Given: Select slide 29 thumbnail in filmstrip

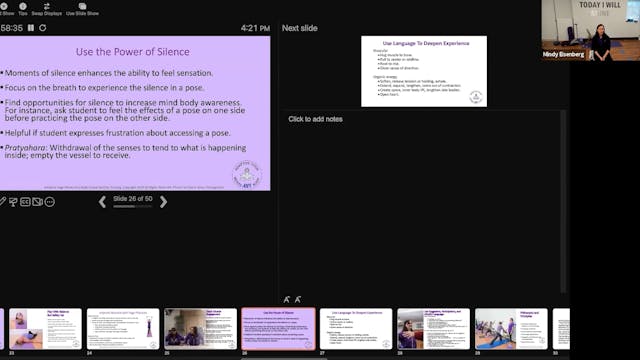Looking at the screenshot, I should coord(511,329).
